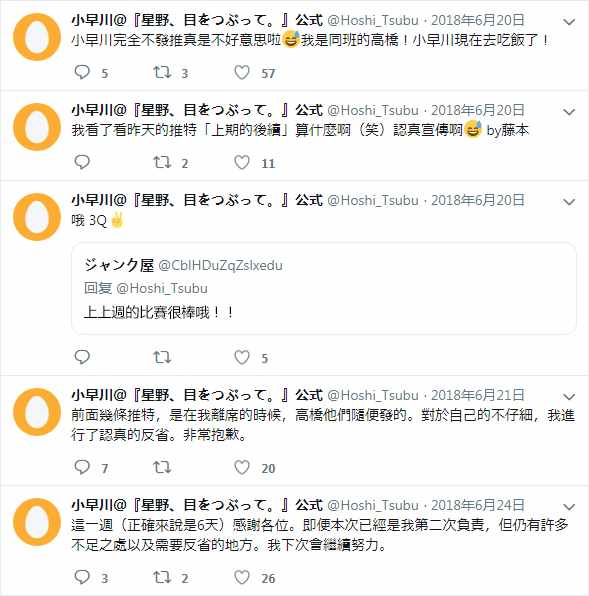Retweet the tweet with 3 retweets from June 20
Screen dimensions: 589x596
[162, 72]
